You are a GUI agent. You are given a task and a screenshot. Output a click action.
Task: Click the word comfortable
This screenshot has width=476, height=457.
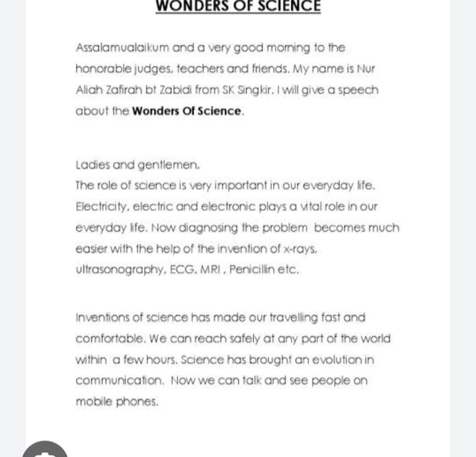[x=110, y=339]
